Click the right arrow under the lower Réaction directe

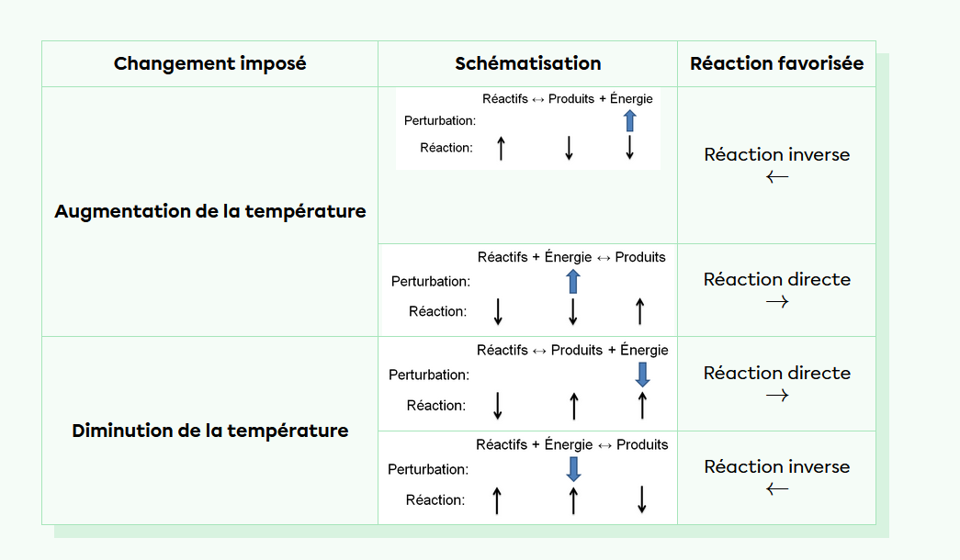pos(777,395)
